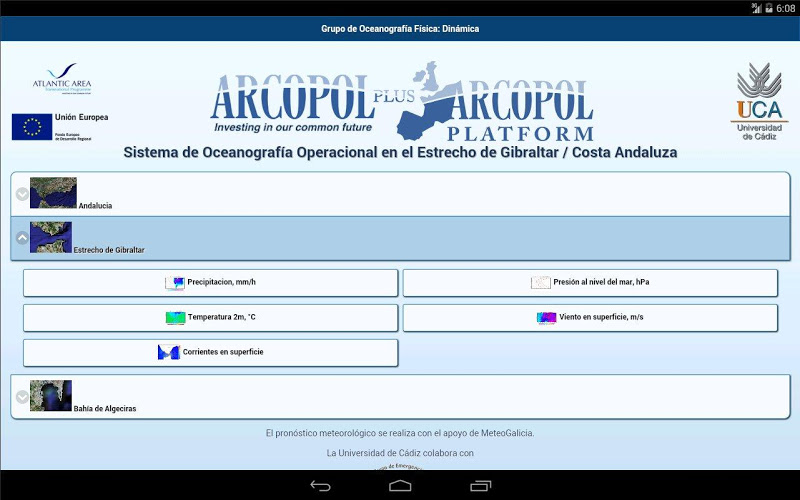Click the MeteoGalicia forecast support text
Screen dimensions: 800x500
pyautogui.click(x=400, y=433)
